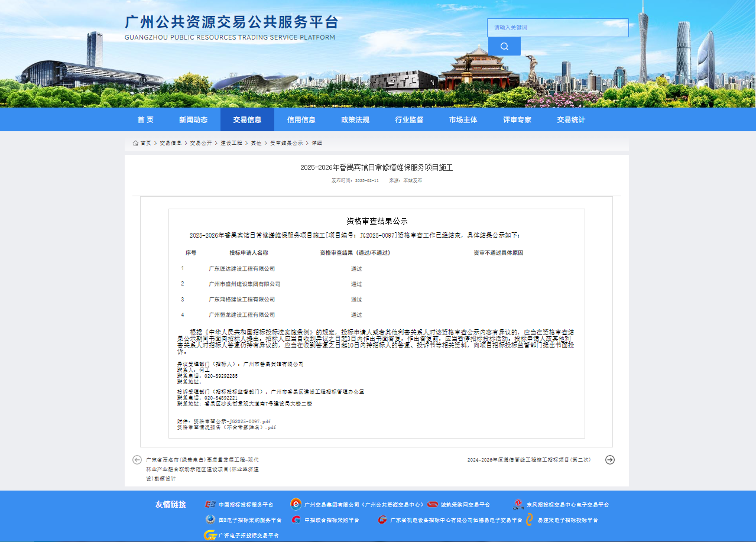Switch to 交易统计 navigation tab

click(x=571, y=120)
